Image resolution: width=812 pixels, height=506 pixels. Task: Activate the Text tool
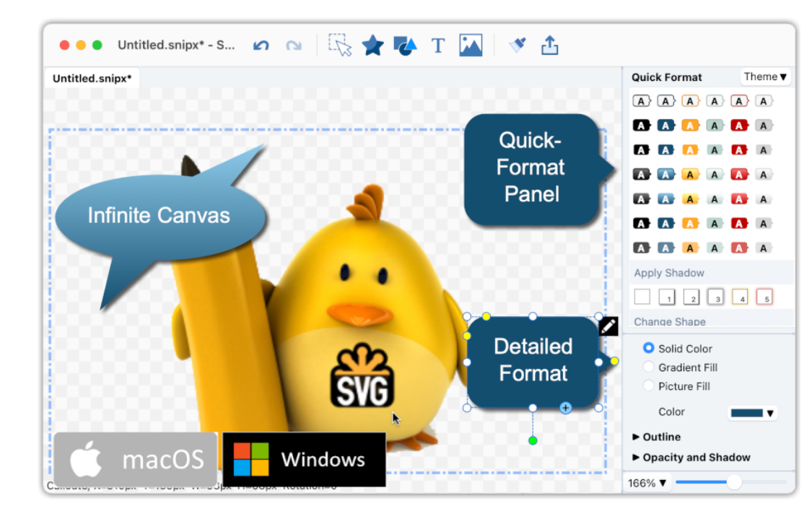[x=437, y=45]
